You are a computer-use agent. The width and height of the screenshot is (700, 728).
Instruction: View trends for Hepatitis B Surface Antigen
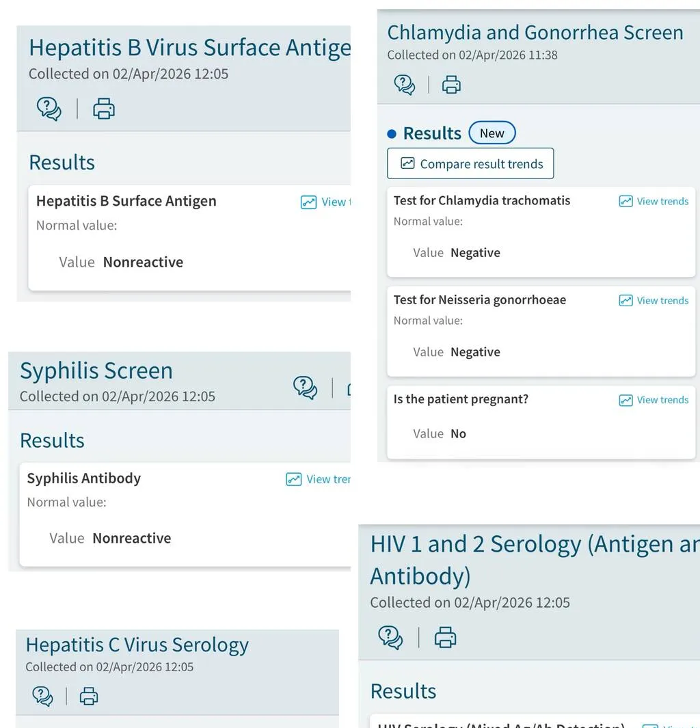[x=326, y=202]
